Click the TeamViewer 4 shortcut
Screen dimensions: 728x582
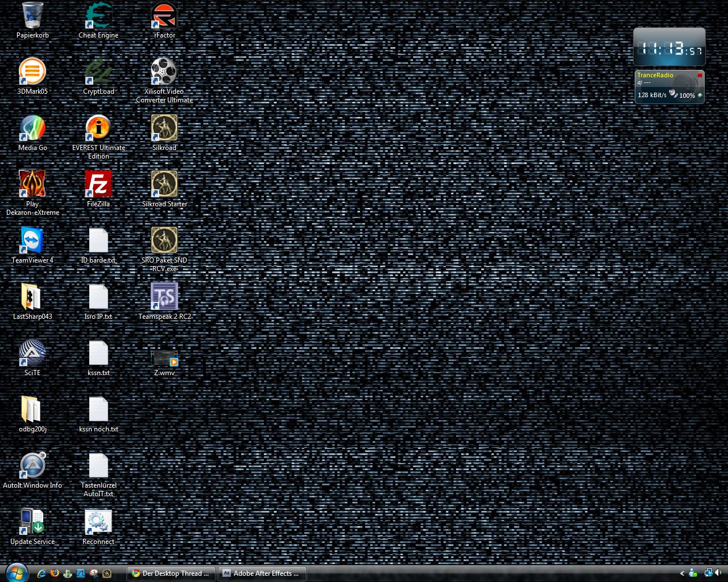[32, 240]
